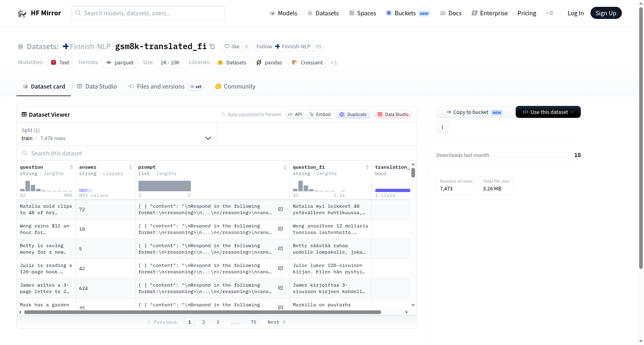The image size is (644, 345).
Task: Like this dataset
Action: [x=232, y=47]
